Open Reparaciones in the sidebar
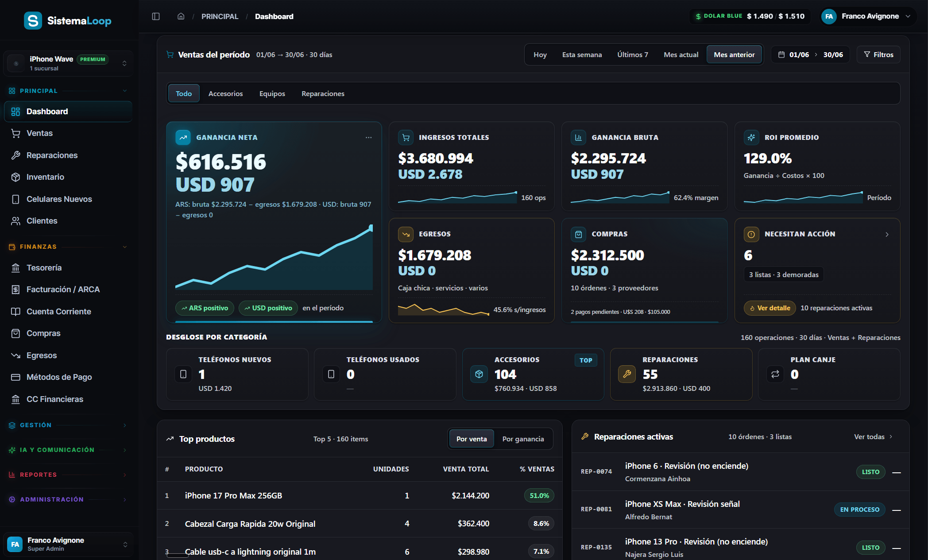928x560 pixels. tap(68, 155)
